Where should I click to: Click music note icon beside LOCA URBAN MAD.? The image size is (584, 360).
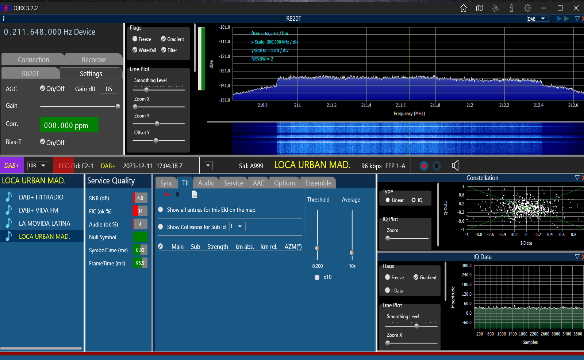(9, 236)
